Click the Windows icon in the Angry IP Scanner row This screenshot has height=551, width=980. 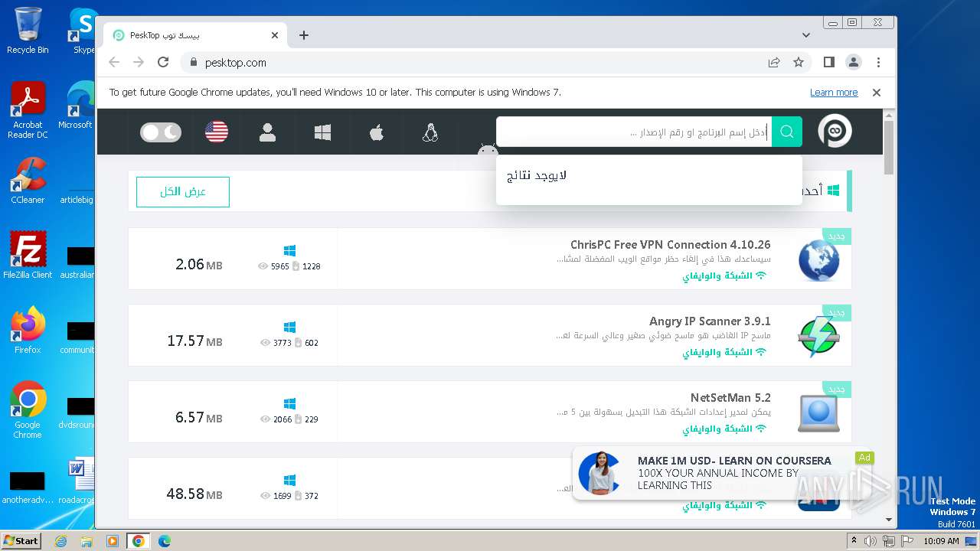pos(289,328)
